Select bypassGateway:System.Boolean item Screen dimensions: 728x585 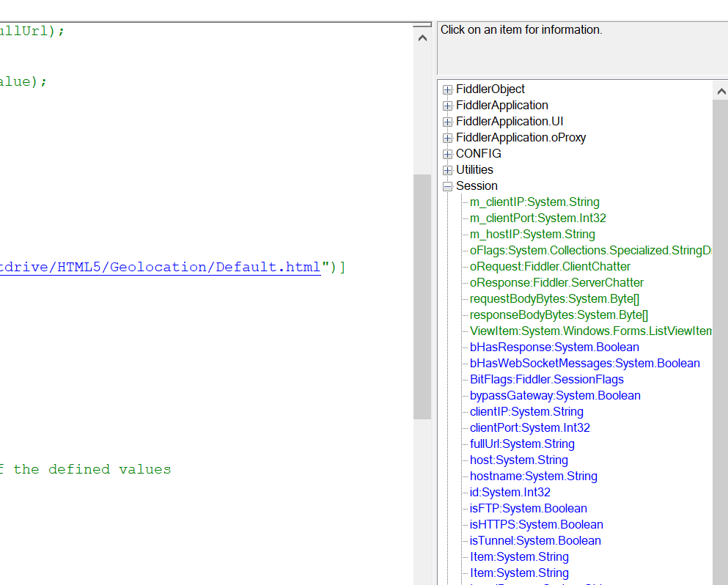pyautogui.click(x=555, y=396)
